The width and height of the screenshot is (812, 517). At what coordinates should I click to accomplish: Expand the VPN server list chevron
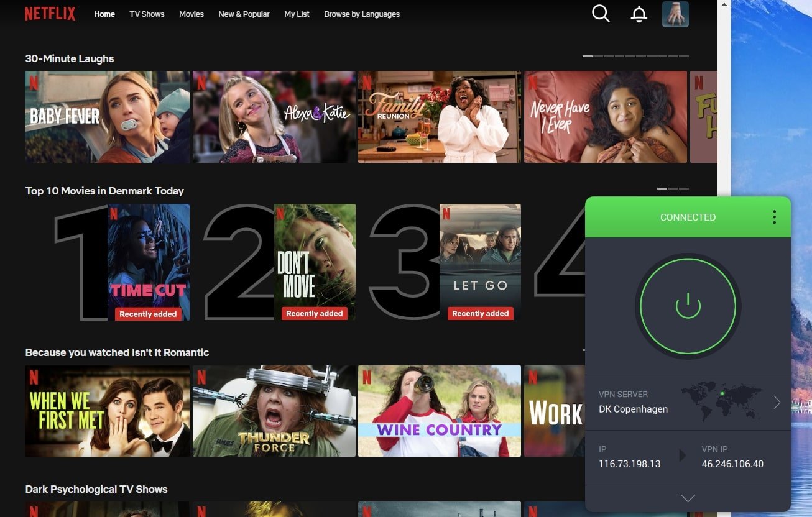tap(777, 403)
